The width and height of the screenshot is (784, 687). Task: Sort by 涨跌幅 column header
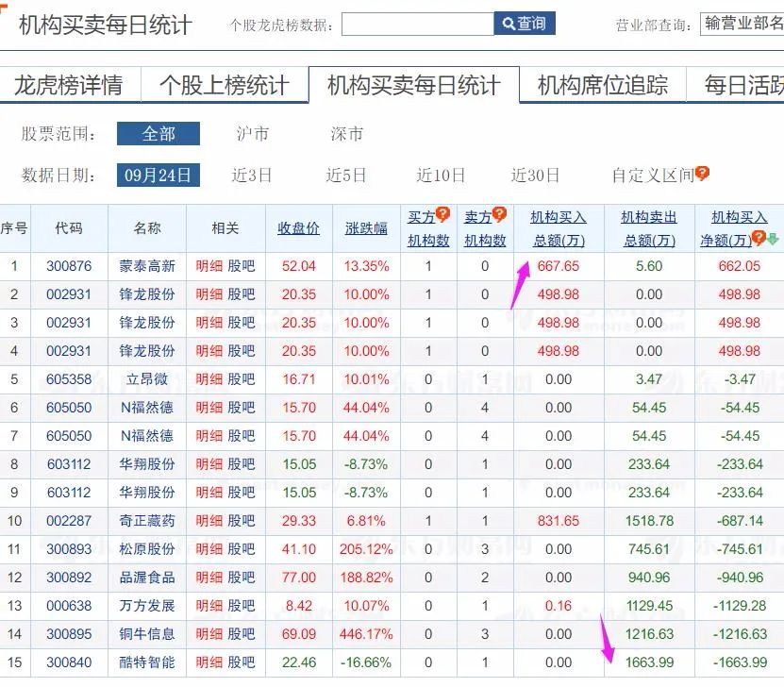(x=366, y=228)
